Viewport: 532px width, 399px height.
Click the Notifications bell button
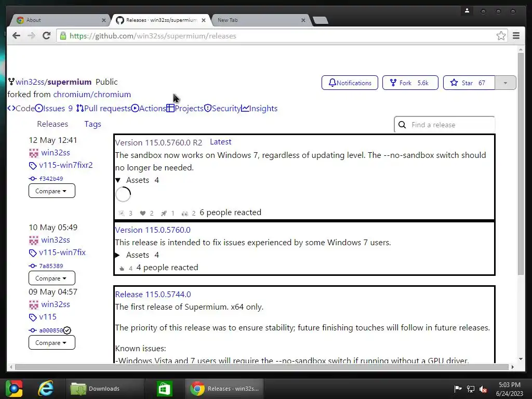coord(350,83)
